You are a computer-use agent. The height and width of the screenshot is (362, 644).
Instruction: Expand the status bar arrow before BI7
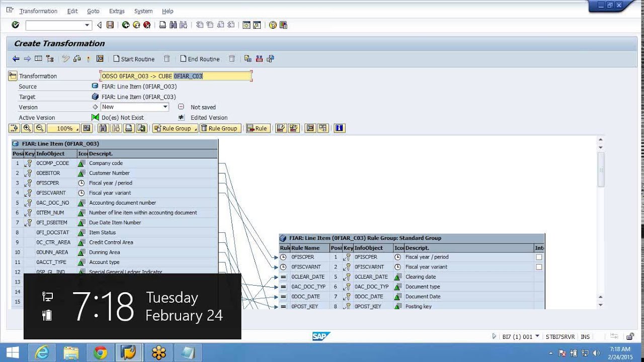click(494, 336)
